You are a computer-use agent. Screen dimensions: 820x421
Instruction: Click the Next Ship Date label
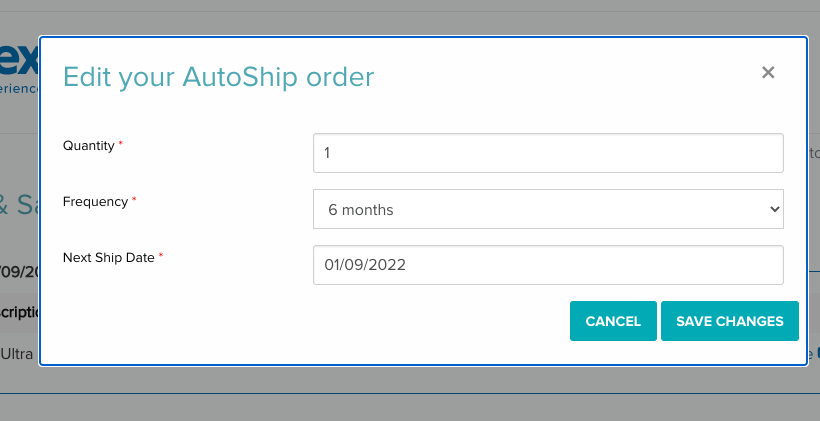tap(108, 257)
